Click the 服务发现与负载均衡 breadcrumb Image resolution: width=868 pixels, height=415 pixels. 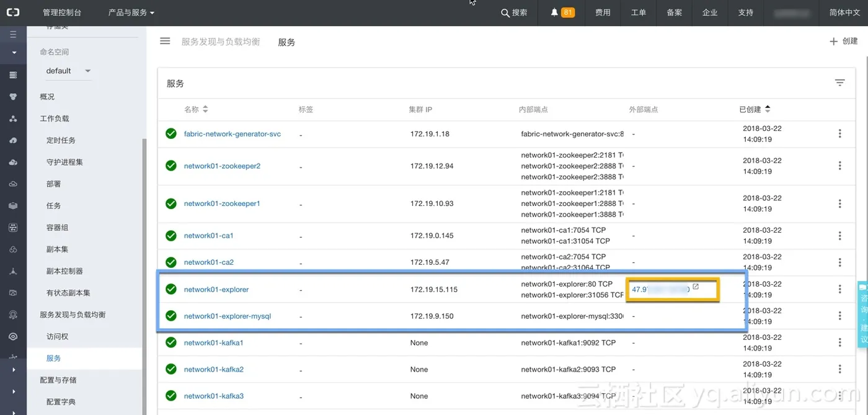[221, 42]
